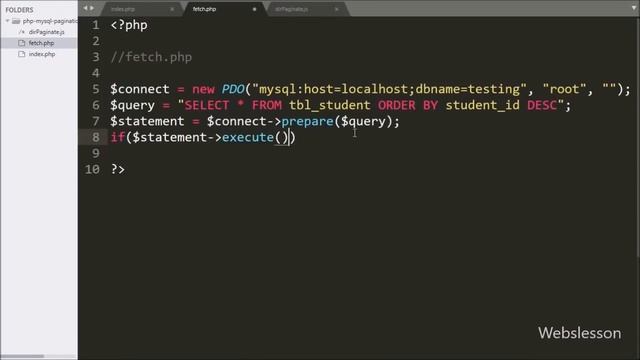Open index.php in the sidebar
Screen dimensions: 640x360
pyautogui.click(x=42, y=54)
